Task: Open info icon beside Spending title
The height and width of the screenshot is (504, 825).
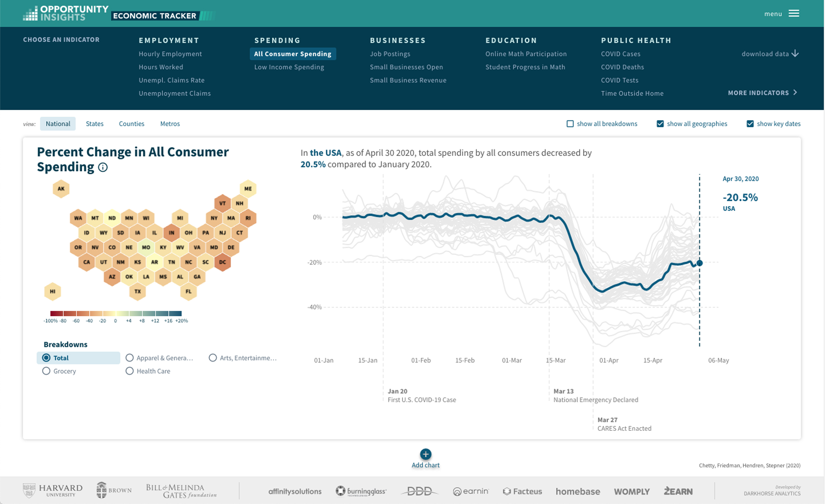Action: pyautogui.click(x=103, y=167)
